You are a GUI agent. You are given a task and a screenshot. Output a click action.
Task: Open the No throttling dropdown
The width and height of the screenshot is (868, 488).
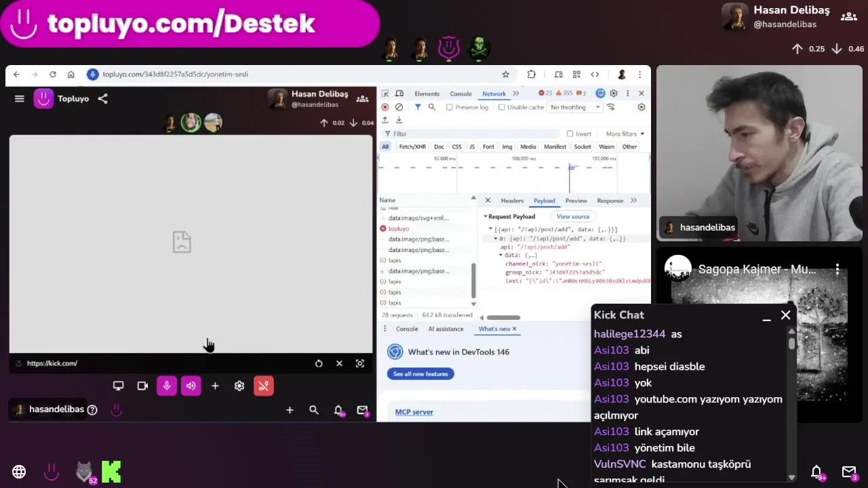pos(575,107)
